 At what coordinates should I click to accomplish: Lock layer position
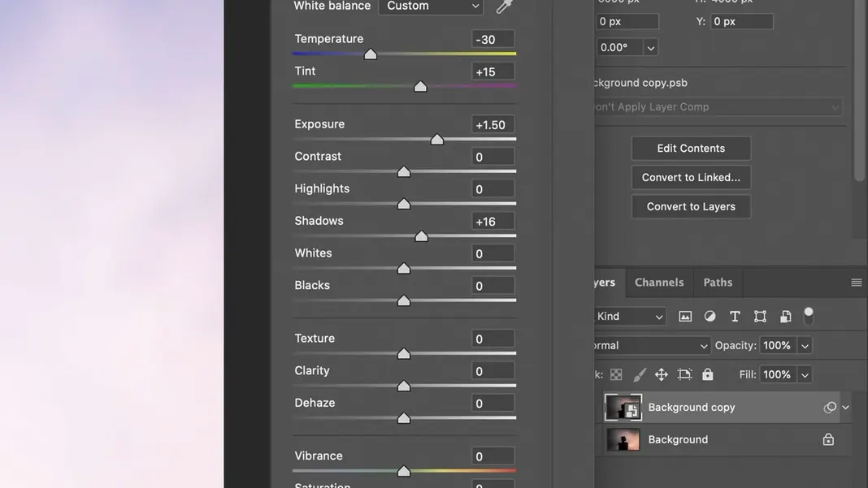click(x=662, y=375)
